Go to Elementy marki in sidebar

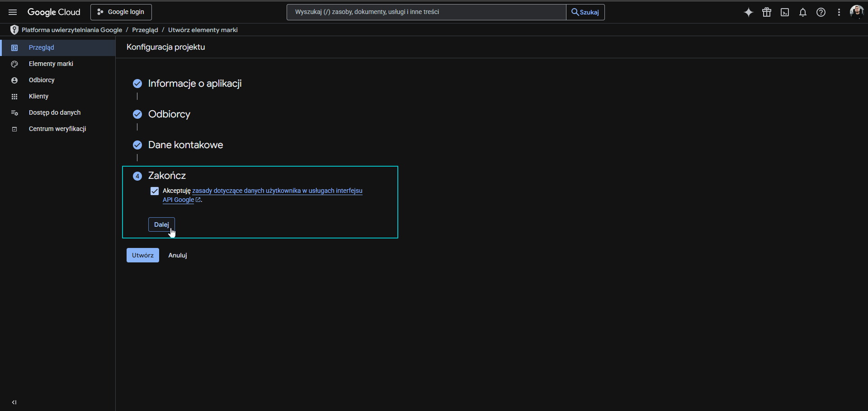pyautogui.click(x=51, y=64)
